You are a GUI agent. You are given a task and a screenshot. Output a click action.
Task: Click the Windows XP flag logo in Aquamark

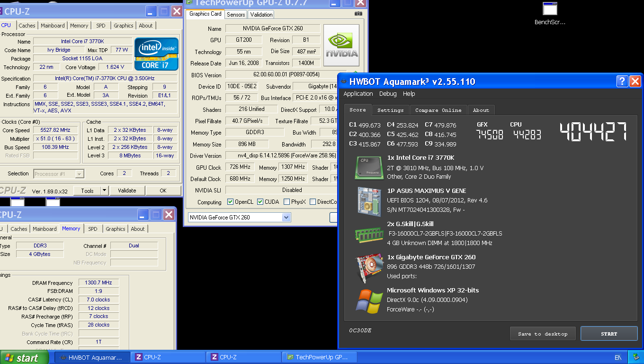369,301
